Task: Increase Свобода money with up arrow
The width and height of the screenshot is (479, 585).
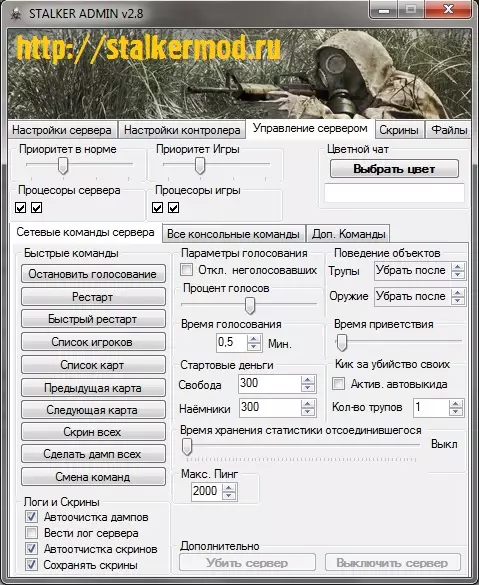Action: pos(308,380)
